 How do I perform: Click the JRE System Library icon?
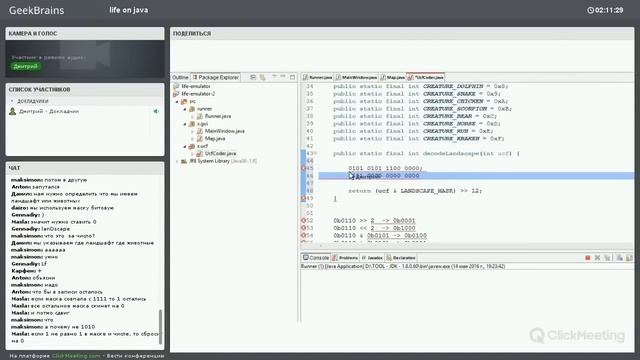184,161
